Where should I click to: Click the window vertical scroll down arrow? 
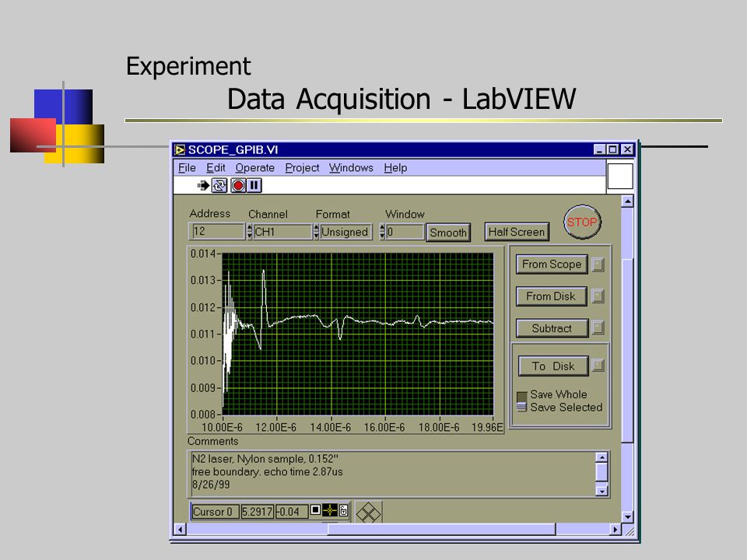627,516
